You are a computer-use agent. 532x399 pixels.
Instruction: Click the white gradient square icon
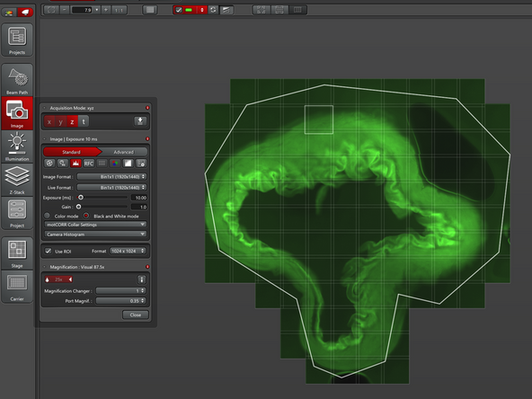pos(128,164)
